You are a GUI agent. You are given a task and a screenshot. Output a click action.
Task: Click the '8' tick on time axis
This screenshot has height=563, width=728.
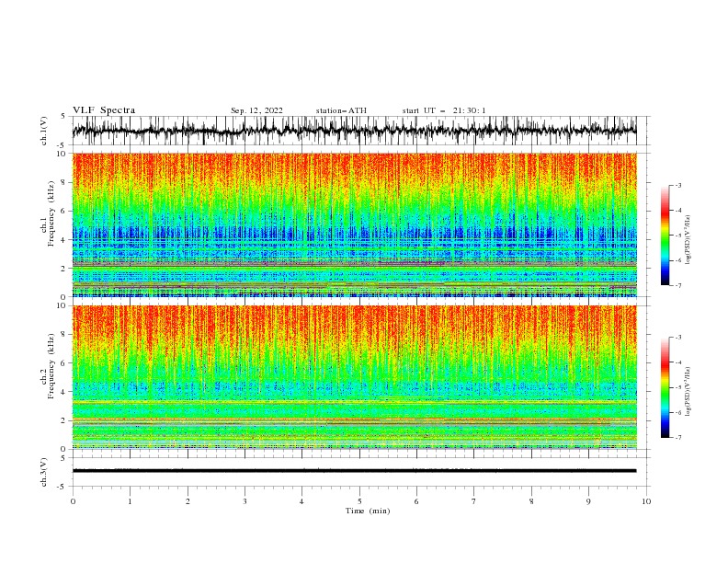[531, 501]
